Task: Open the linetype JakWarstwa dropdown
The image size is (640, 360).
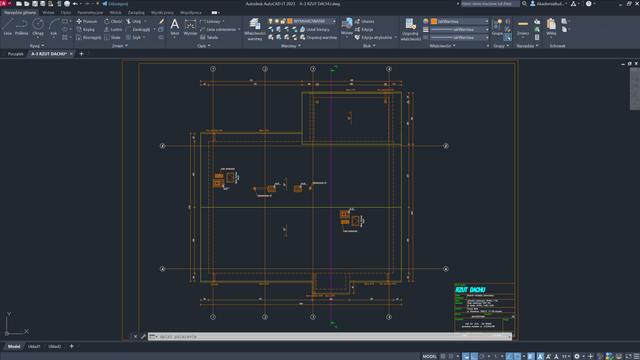Action: coord(460,38)
